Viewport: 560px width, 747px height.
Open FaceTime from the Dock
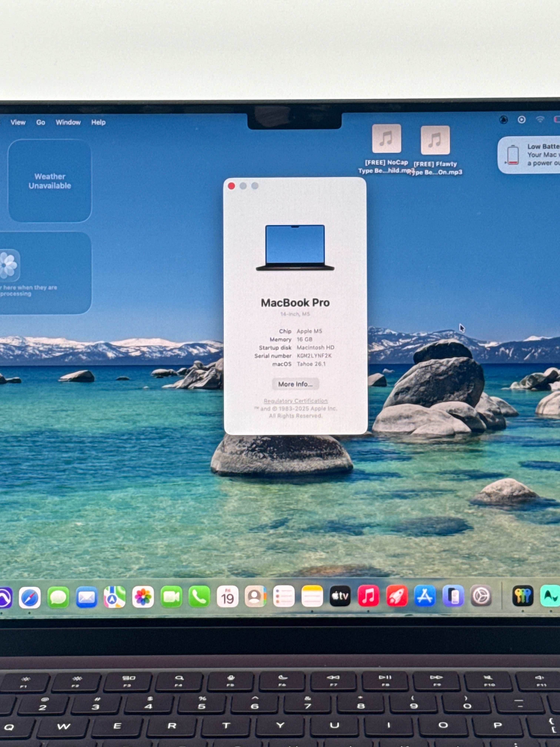(x=171, y=597)
